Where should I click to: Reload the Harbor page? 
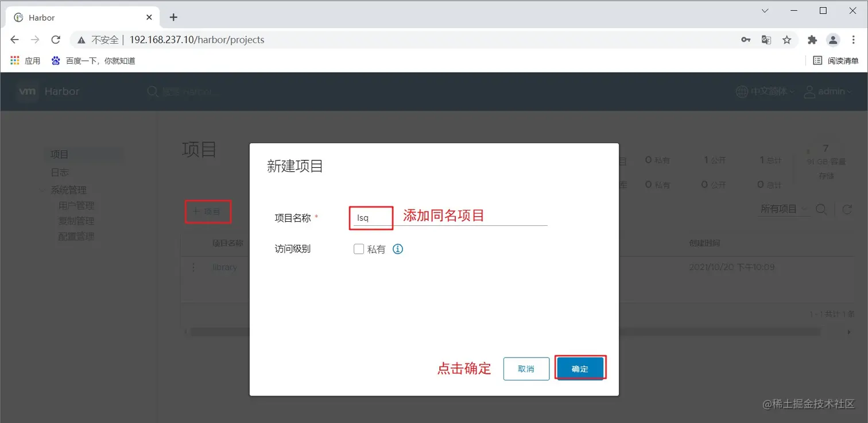56,40
